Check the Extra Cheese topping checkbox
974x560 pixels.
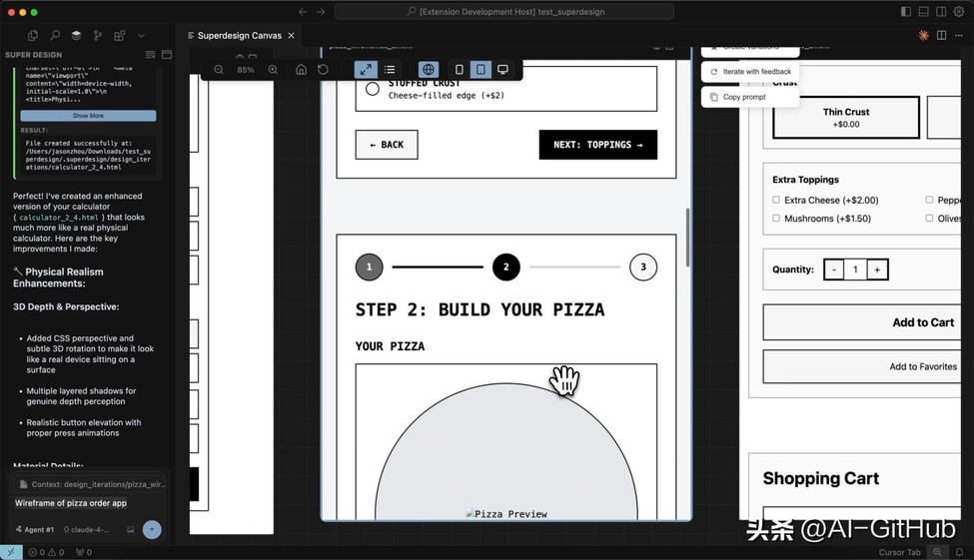point(776,200)
